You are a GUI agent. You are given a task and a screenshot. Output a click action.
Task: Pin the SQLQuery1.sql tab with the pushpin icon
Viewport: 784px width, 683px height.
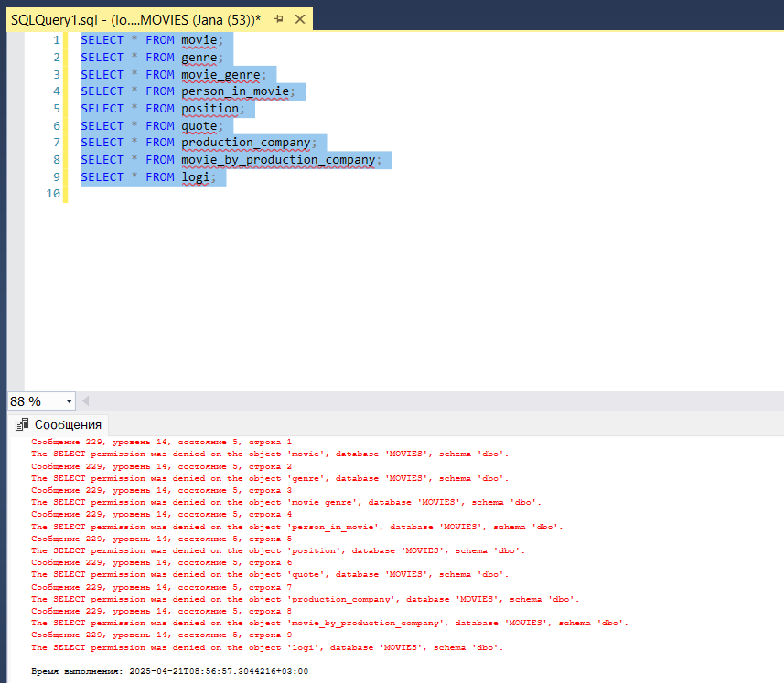(278, 19)
